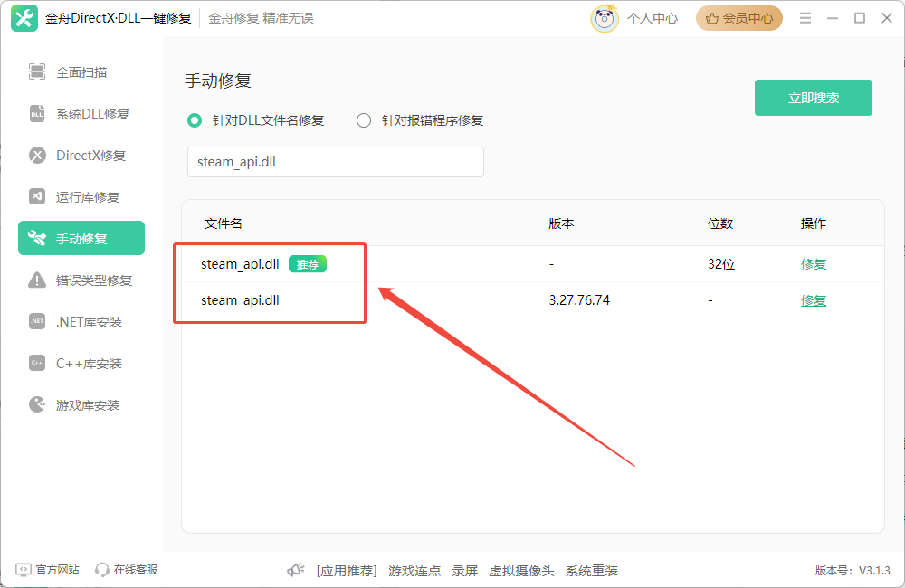905x588 pixels.
Task: Click the 版本 column header
Action: [x=561, y=223]
